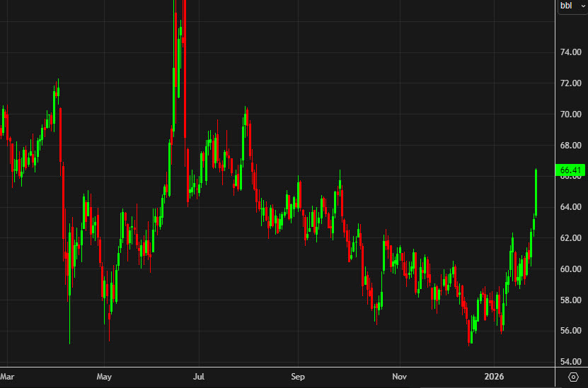
Task: Select the 74.00 price axis label
Action: coord(570,52)
